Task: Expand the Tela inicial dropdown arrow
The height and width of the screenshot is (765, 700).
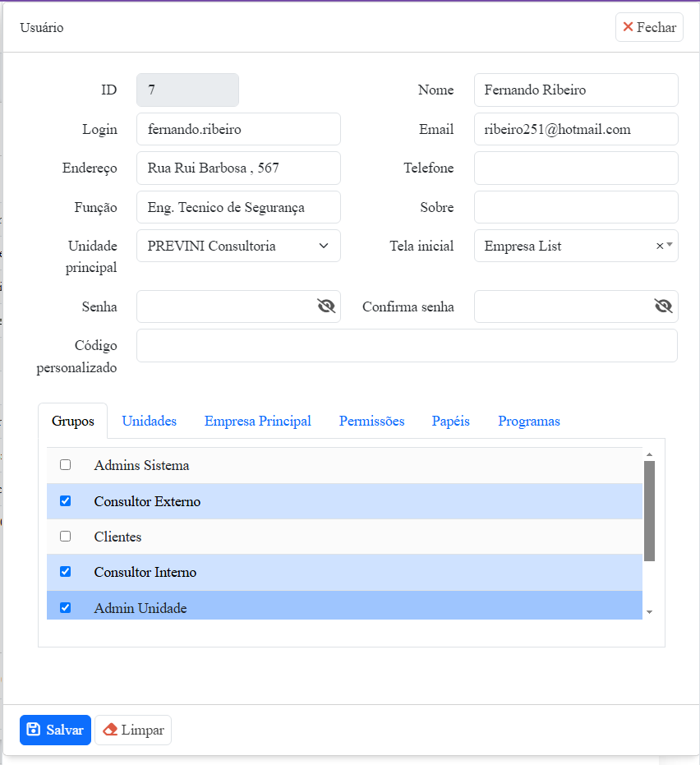Action: pos(670,245)
